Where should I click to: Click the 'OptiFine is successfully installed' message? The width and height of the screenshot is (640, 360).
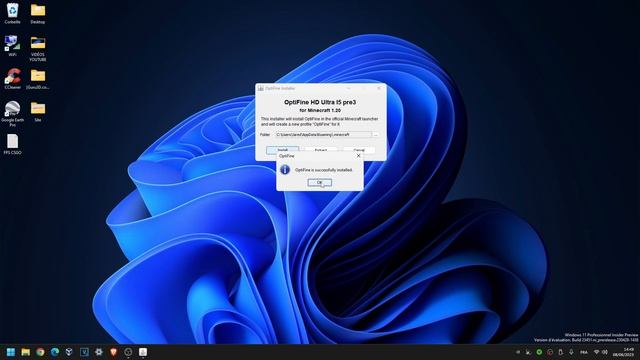pyautogui.click(x=323, y=170)
